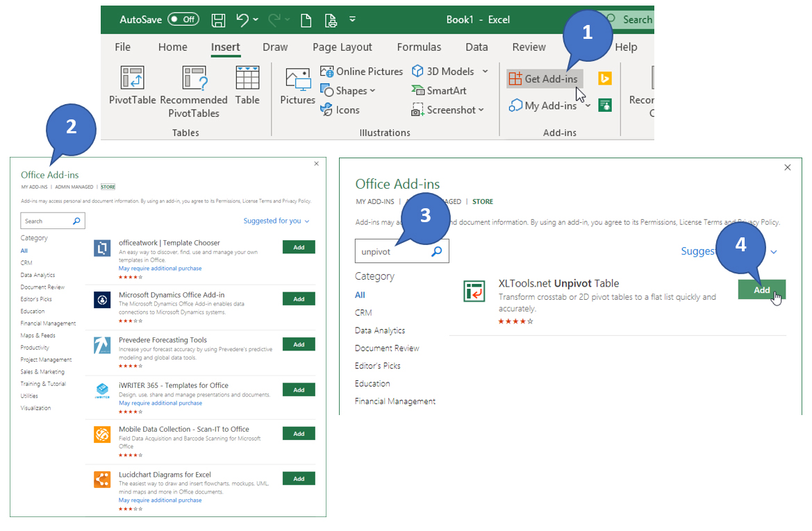Open the 3D Models dropdown arrow
Viewport: 812px width, 531px height.
pos(486,71)
